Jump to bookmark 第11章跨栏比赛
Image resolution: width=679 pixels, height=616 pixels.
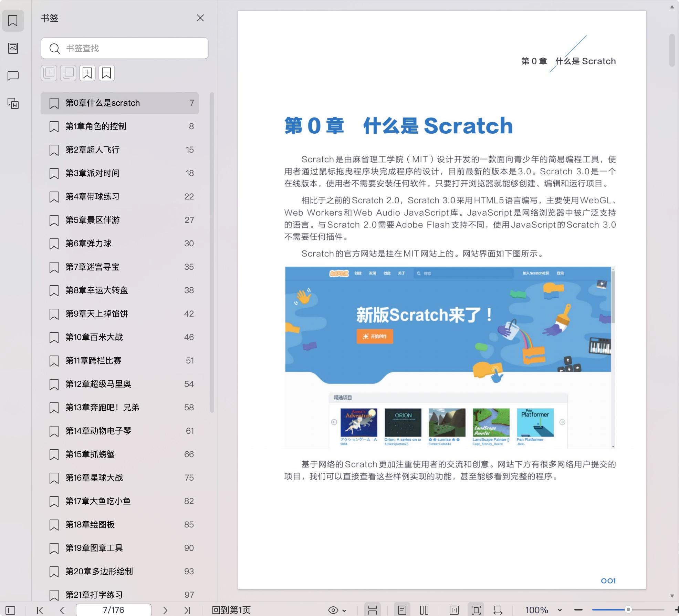coord(120,361)
